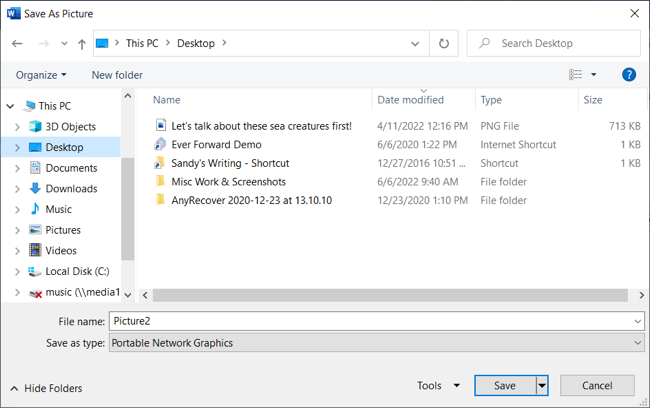Open the Organize dropdown menu
Viewport: 650px width, 408px height.
(x=41, y=75)
